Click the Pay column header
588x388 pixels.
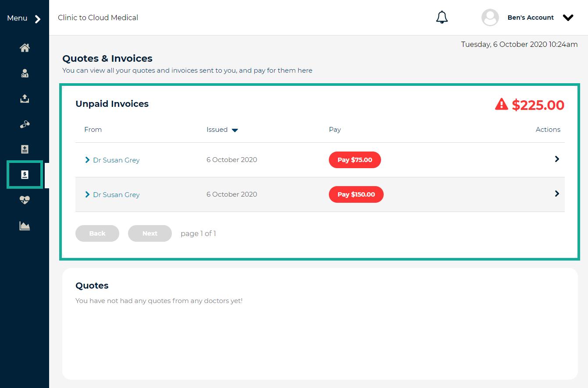pos(335,130)
